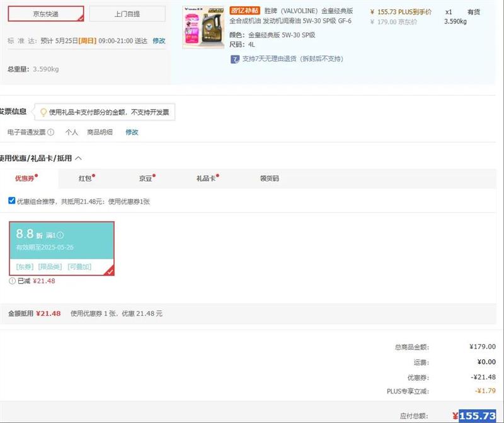The image size is (504, 423).
Task: Click 有货 stock status text
Action: (474, 12)
